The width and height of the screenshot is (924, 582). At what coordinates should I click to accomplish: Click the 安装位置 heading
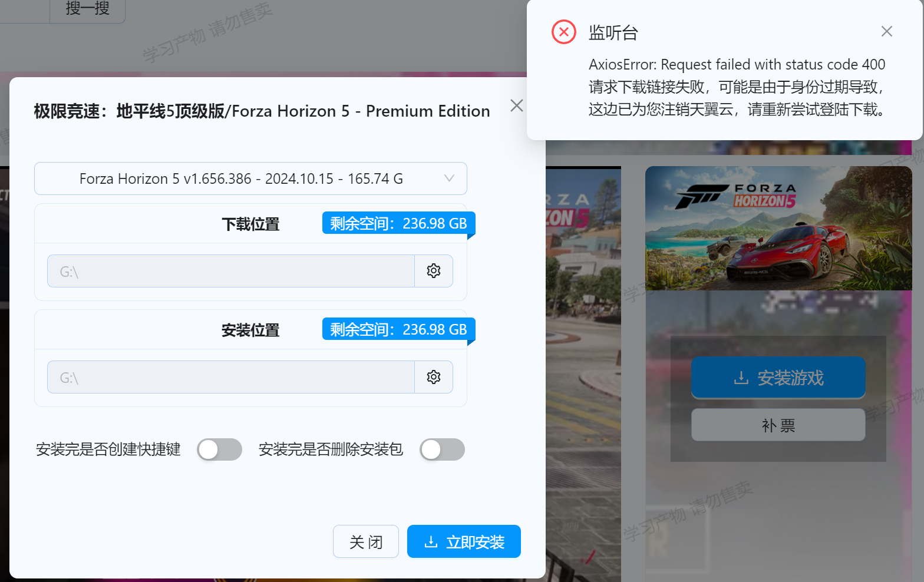250,330
